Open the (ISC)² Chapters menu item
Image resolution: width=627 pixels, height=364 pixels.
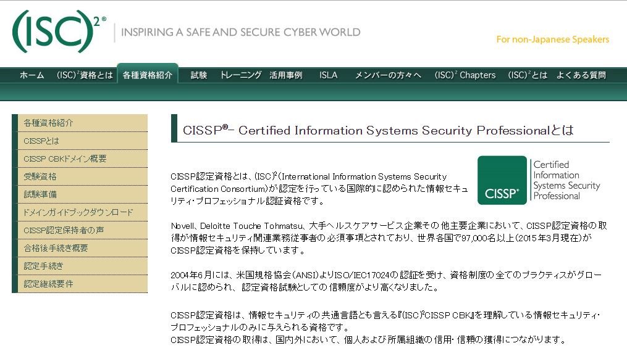coord(465,75)
